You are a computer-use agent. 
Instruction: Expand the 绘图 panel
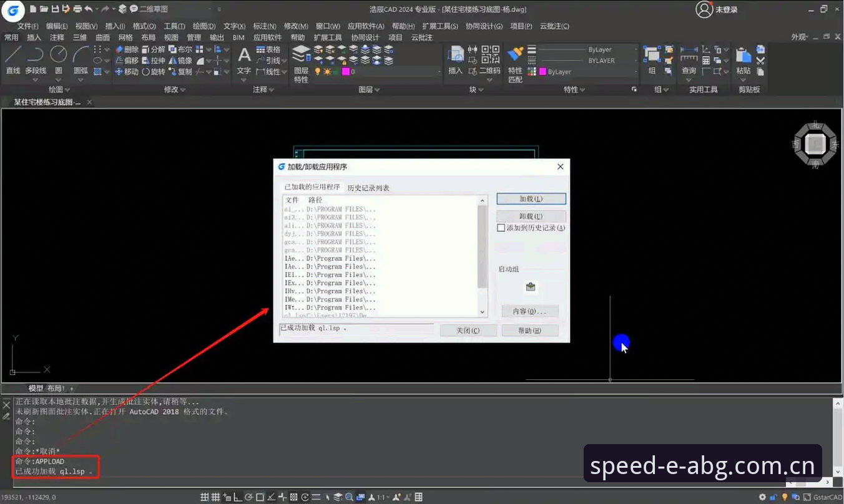click(59, 90)
